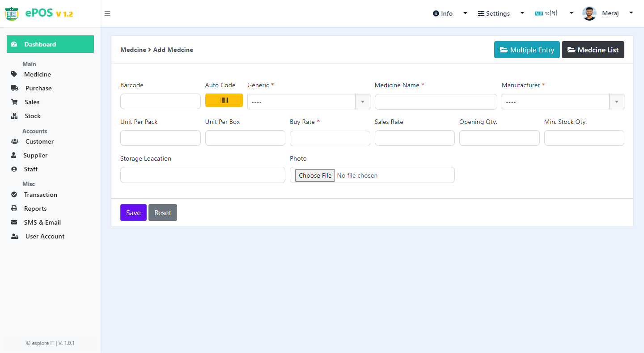644x353 pixels.
Task: Expand the Info dropdown in header
Action: 450,13
